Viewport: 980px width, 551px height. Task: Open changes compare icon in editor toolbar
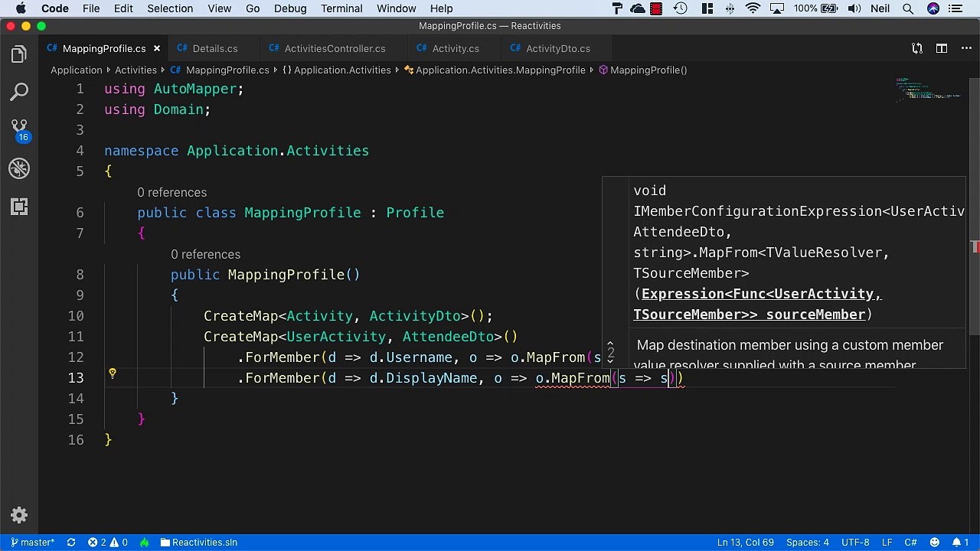tap(917, 48)
